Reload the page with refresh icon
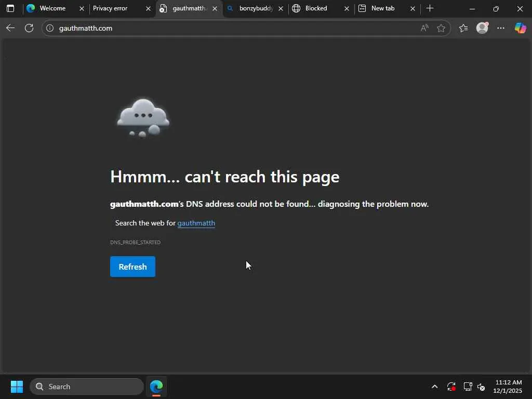This screenshot has width=532, height=399. (29, 28)
